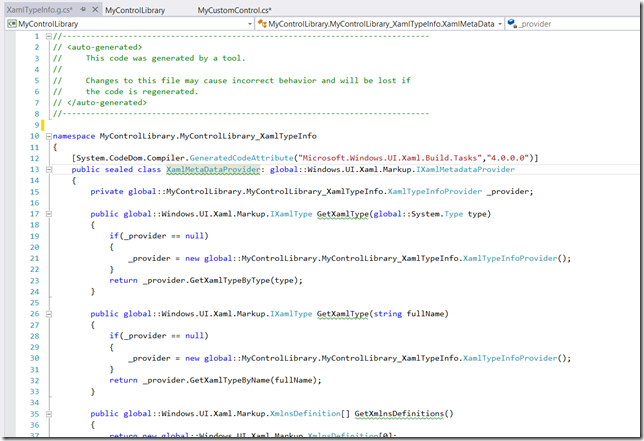Click comment "the code is regenerated." on line 6
This screenshot has width=644, height=441.
[142, 92]
